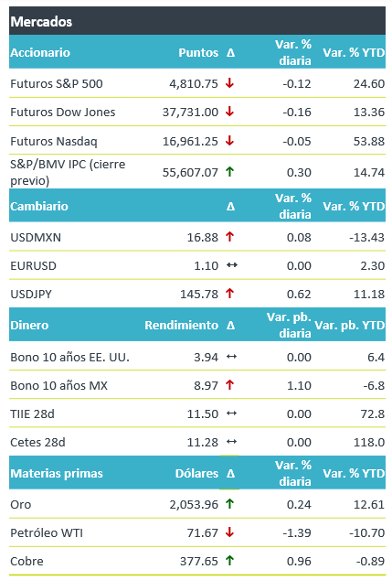This screenshot has width=392, height=580.
Task: Click the red down arrow for Petróleo WTI
Action: pos(229,532)
